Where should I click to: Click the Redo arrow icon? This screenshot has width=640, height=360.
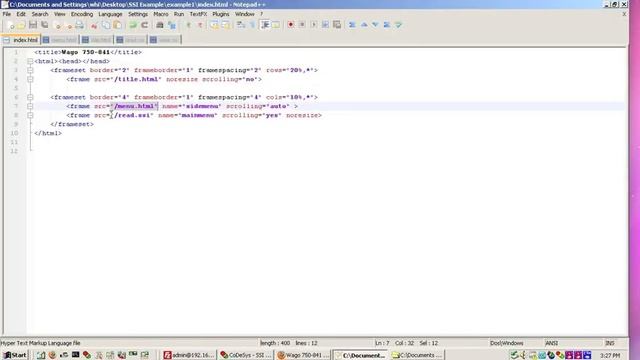[144, 25]
